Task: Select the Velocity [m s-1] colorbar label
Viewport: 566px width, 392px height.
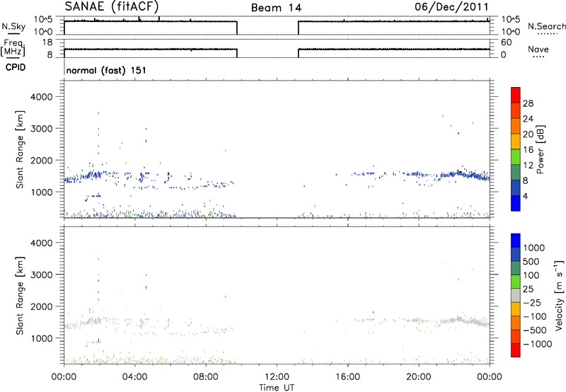Action: pyautogui.click(x=559, y=295)
